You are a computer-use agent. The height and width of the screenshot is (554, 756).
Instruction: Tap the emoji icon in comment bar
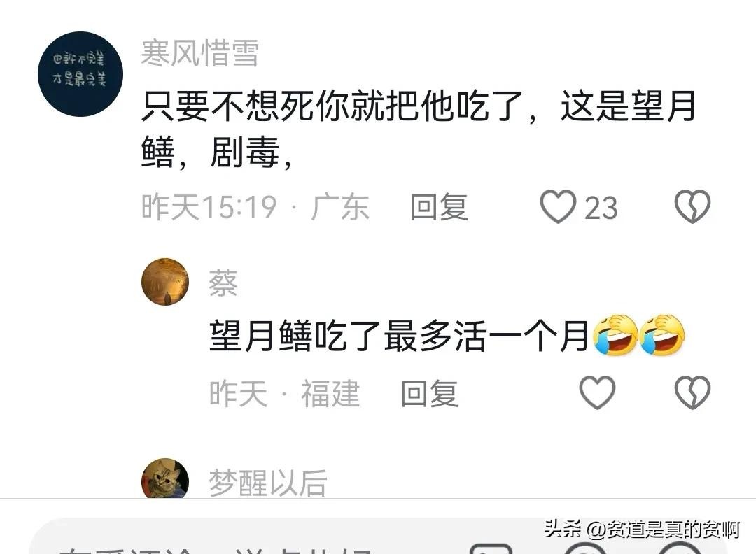click(x=680, y=548)
